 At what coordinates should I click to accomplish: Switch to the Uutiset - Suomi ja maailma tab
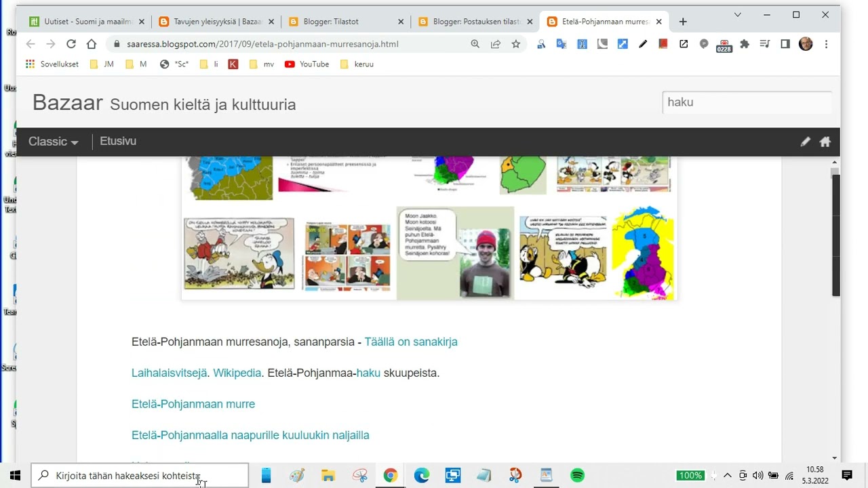tap(87, 22)
